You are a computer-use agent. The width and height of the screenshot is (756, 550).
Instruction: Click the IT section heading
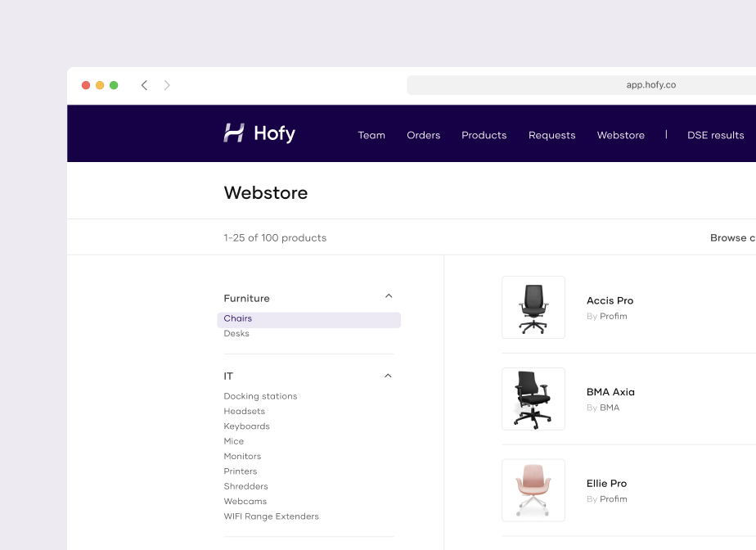tap(228, 376)
